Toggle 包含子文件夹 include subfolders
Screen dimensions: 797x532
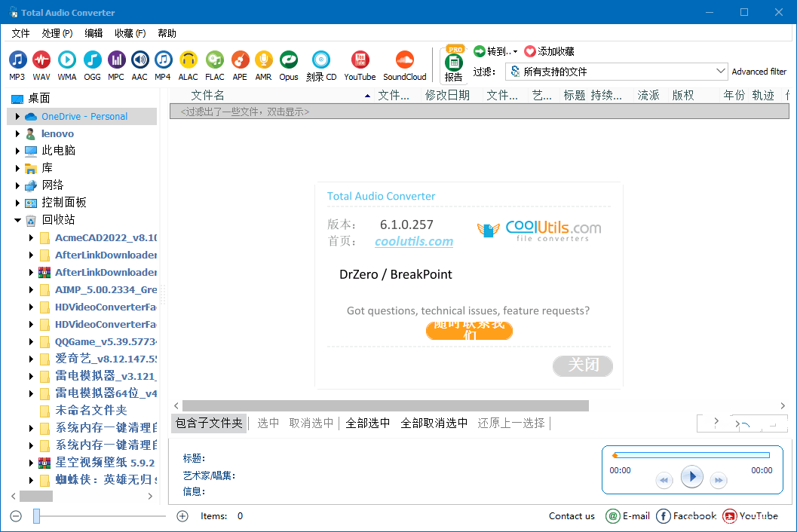pyautogui.click(x=209, y=423)
